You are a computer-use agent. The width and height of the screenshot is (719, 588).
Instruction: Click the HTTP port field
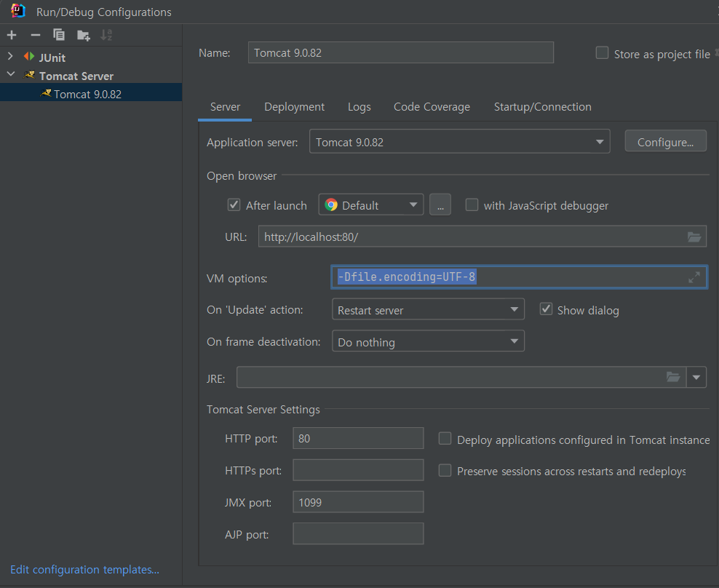tap(358, 438)
